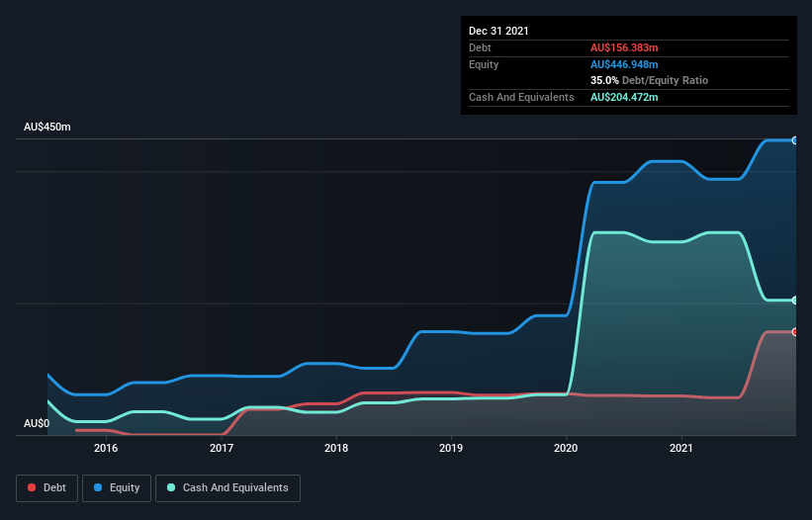Toggle the Debt series legend button
This screenshot has width=812, height=520.
pos(47,488)
